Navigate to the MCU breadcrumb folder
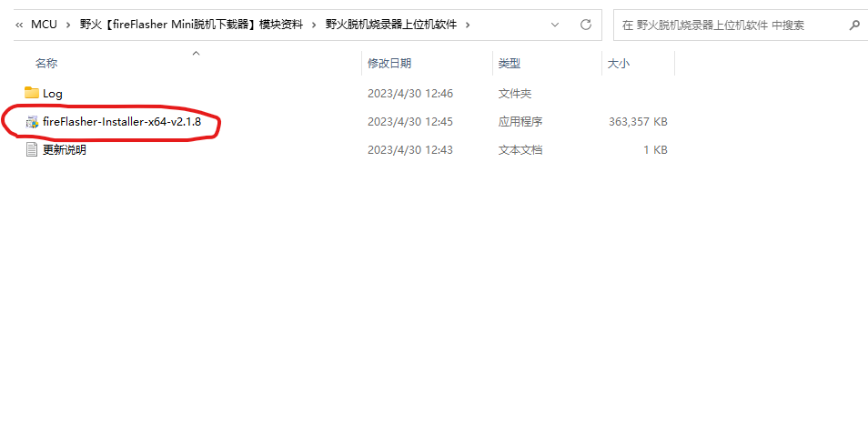 click(44, 25)
